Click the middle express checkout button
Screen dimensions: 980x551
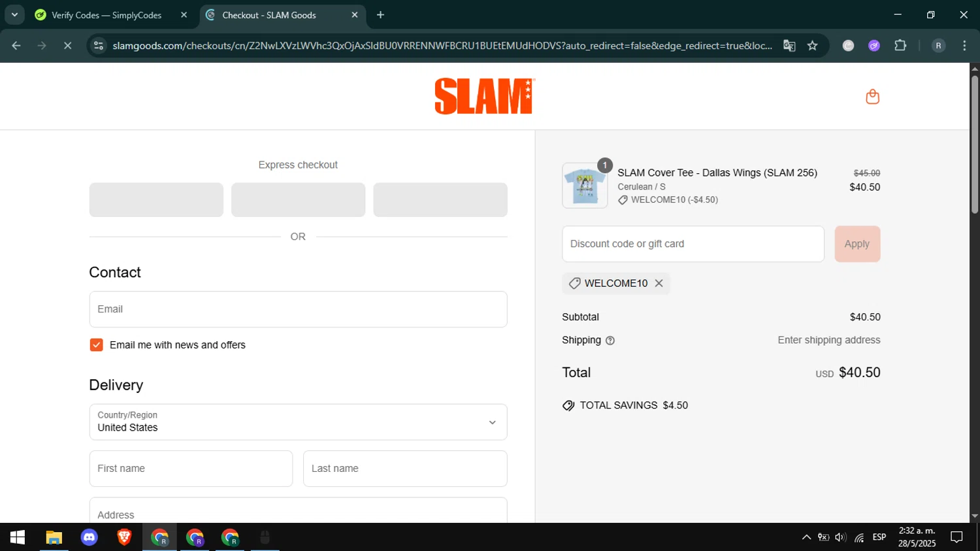(298, 200)
